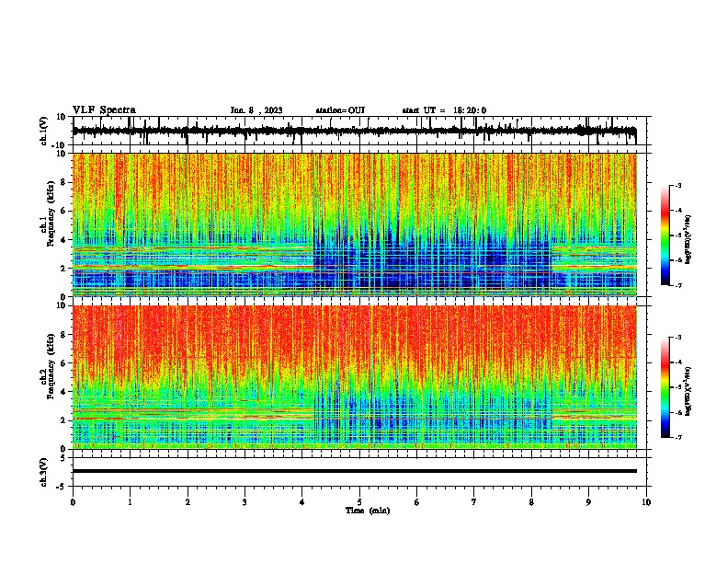Click the ch.2 power color scale bar
Viewport: 728px width, 563px height.
coord(665,387)
